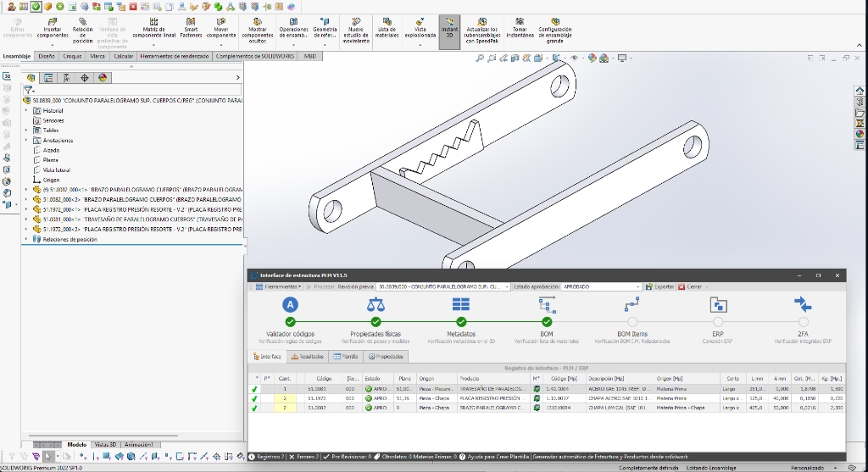Screen dimensions: 868x472
Task: Select Origen tree item
Action: (51, 180)
